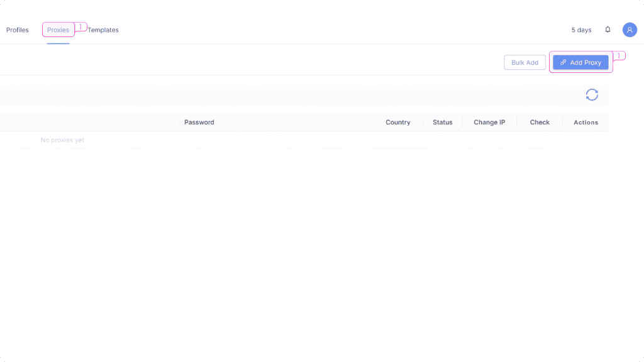
Task: Refresh the proxy list with the reload icon
Action: [591, 94]
